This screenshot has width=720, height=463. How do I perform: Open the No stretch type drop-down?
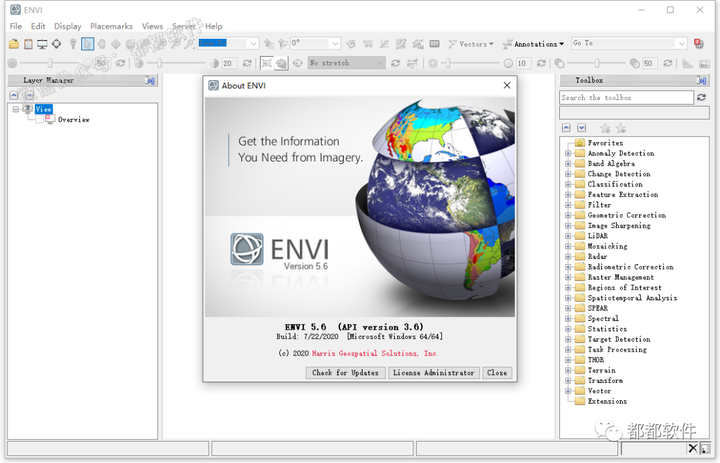click(380, 63)
